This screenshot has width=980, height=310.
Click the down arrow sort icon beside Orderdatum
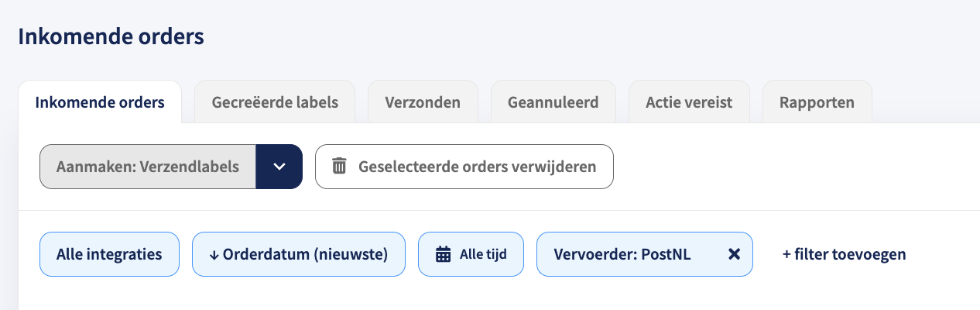pos(214,254)
